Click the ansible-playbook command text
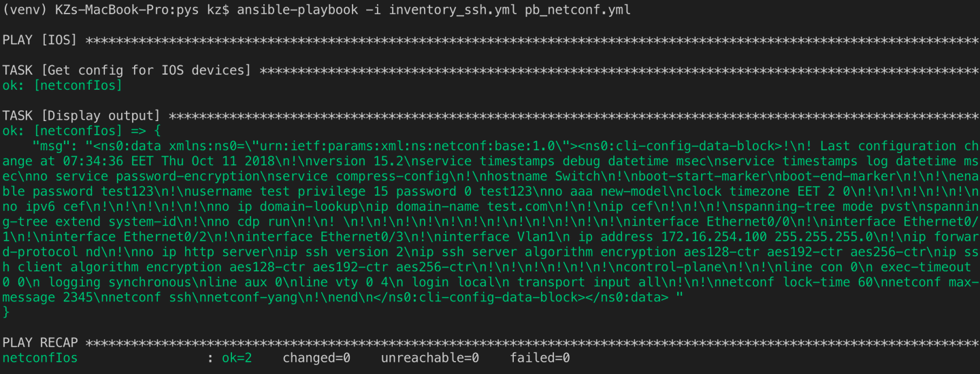The width and height of the screenshot is (980, 374). coord(297,10)
